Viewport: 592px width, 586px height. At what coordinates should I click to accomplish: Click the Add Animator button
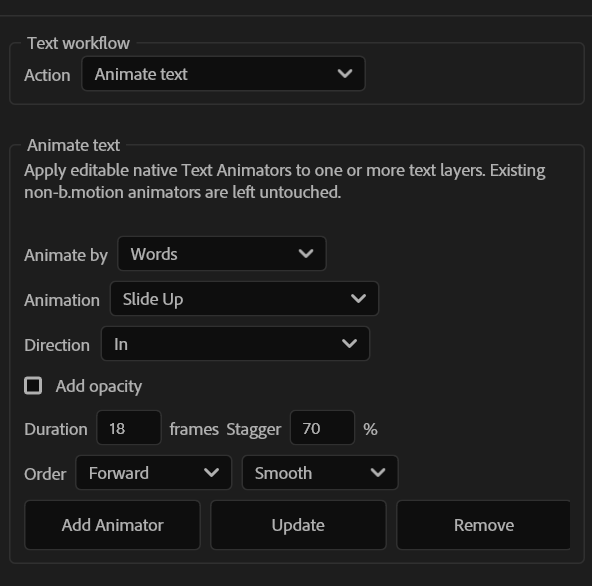coord(112,525)
